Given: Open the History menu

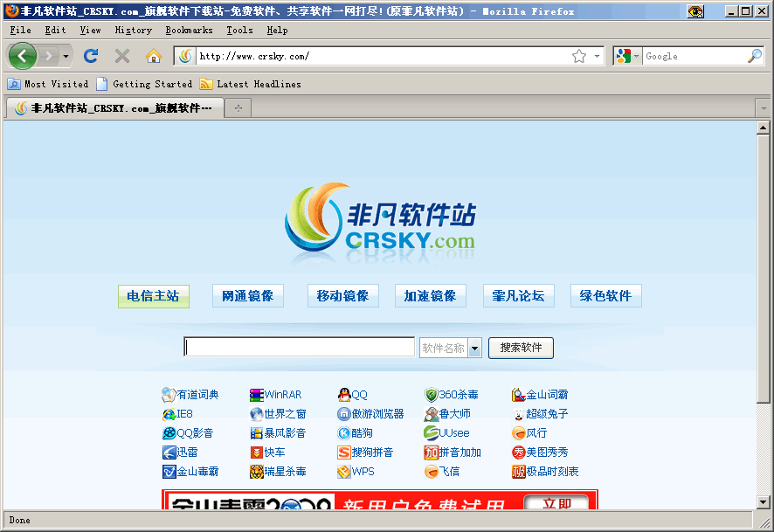Looking at the screenshot, I should pos(134,30).
